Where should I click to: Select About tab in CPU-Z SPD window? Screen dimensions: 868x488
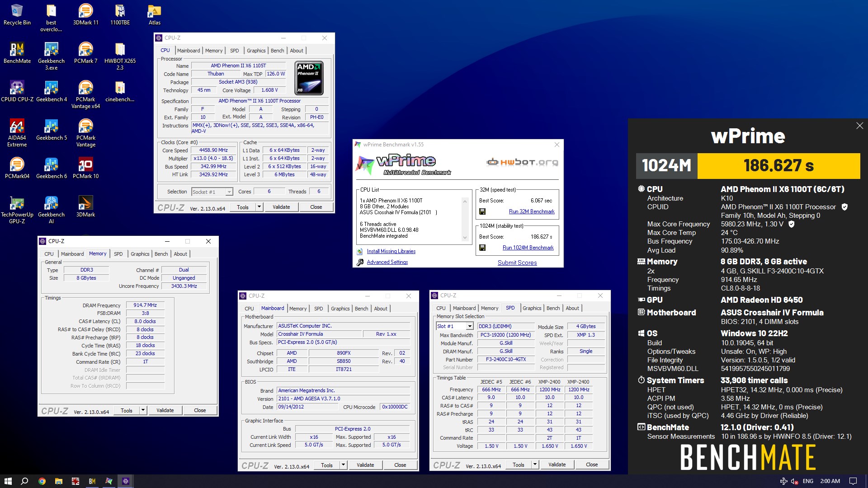[572, 308]
